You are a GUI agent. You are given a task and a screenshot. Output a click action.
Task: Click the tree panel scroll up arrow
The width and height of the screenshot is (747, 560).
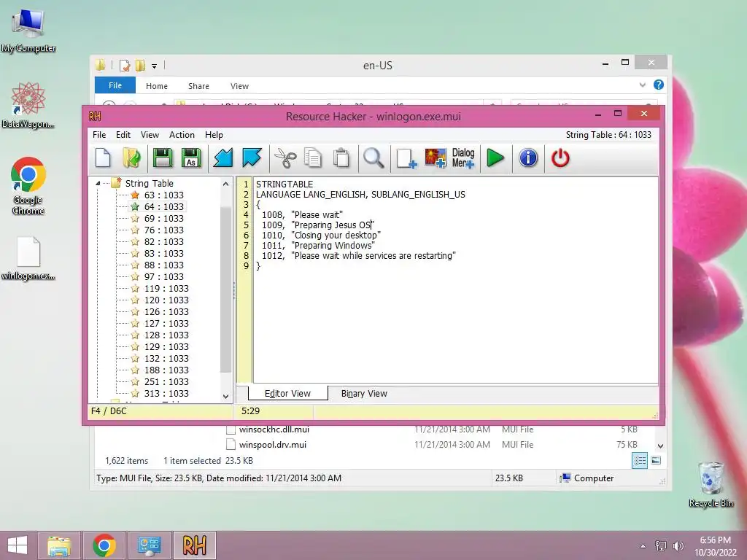point(226,184)
